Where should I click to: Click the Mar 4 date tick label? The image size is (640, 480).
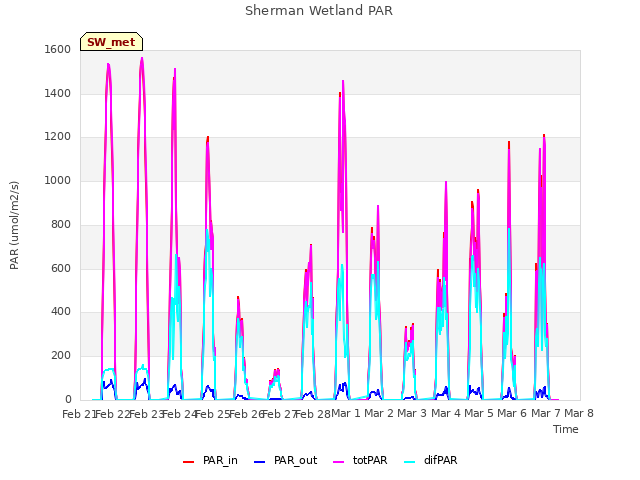(446, 413)
